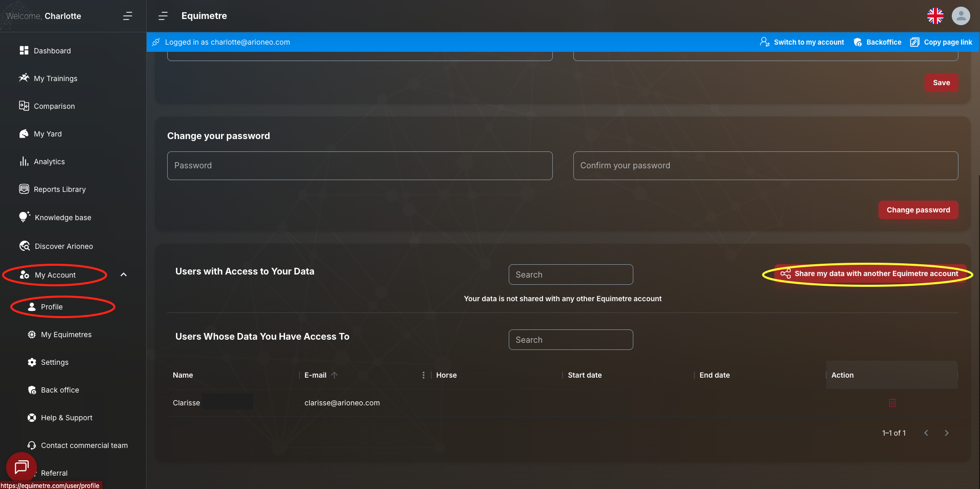Open the chat bubble widget

[x=22, y=467]
